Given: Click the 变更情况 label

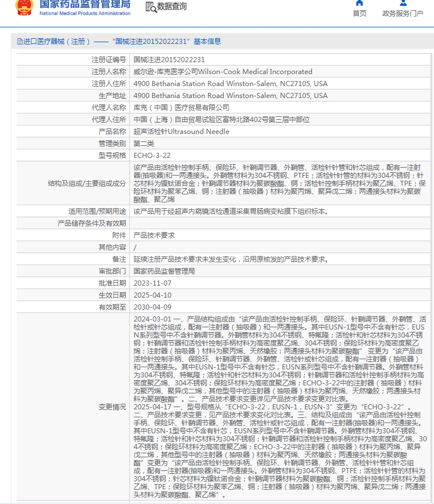Looking at the screenshot, I should [112, 407].
